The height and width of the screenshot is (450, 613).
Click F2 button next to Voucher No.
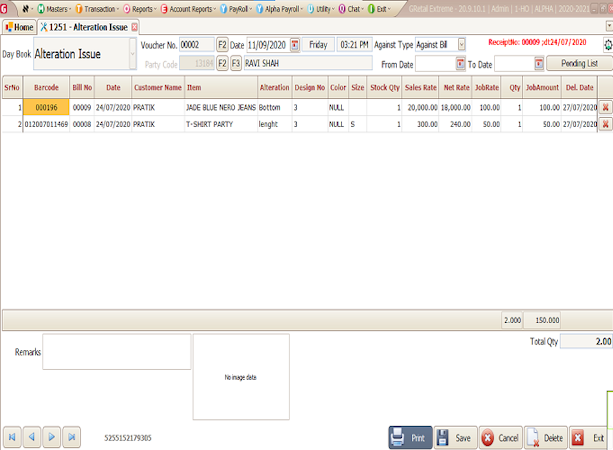tap(222, 45)
